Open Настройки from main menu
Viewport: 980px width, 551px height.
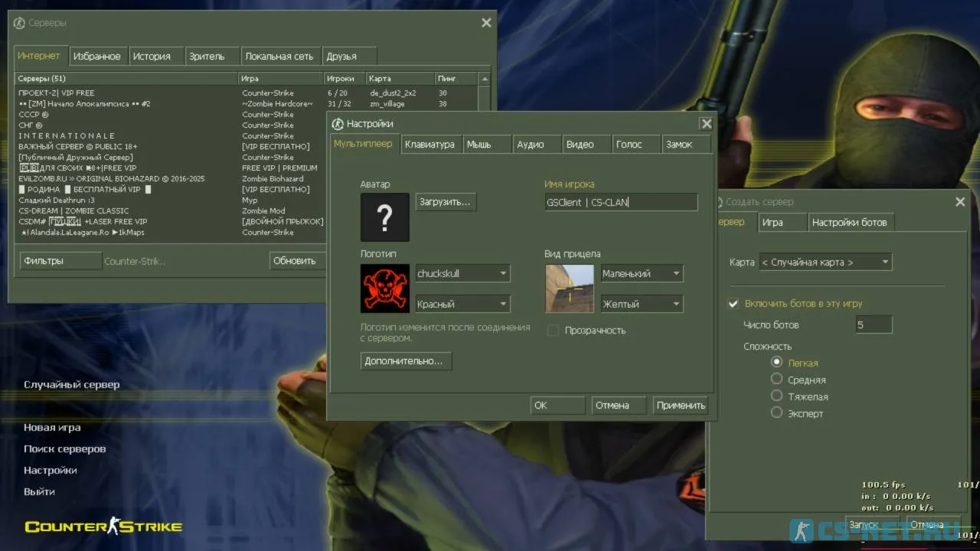[x=51, y=470]
